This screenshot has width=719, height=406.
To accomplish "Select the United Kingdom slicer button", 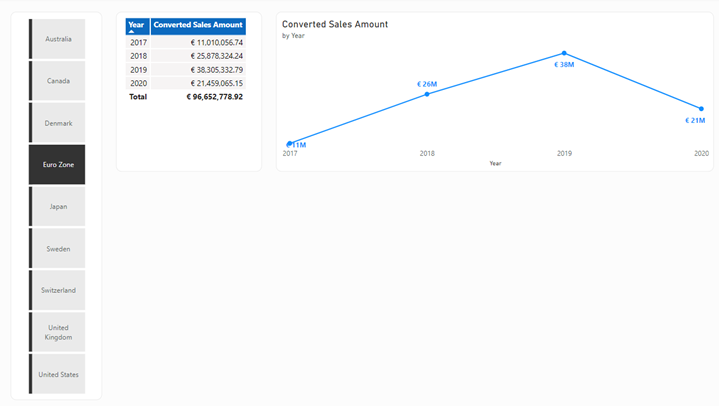I will 57,332.
